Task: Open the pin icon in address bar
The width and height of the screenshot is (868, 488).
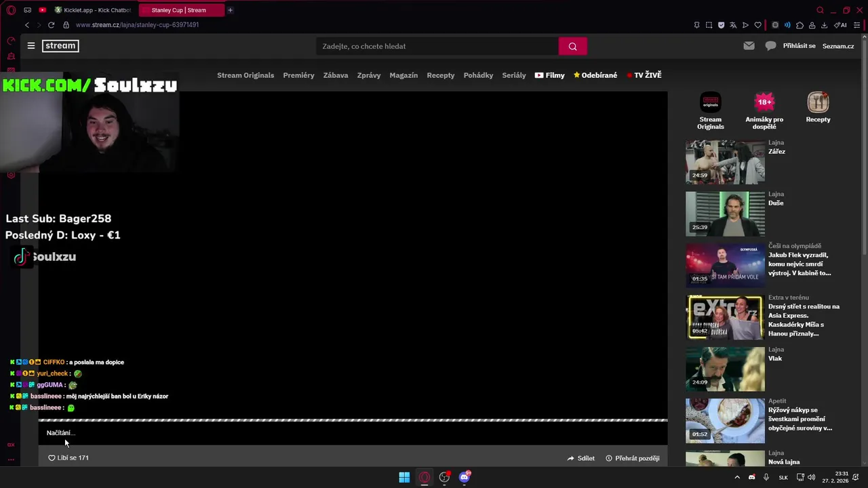Action: click(696, 25)
